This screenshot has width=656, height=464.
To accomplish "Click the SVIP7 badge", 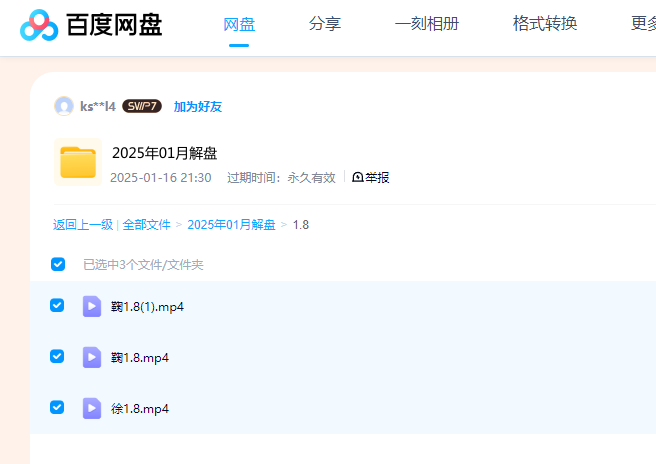I will coord(142,106).
